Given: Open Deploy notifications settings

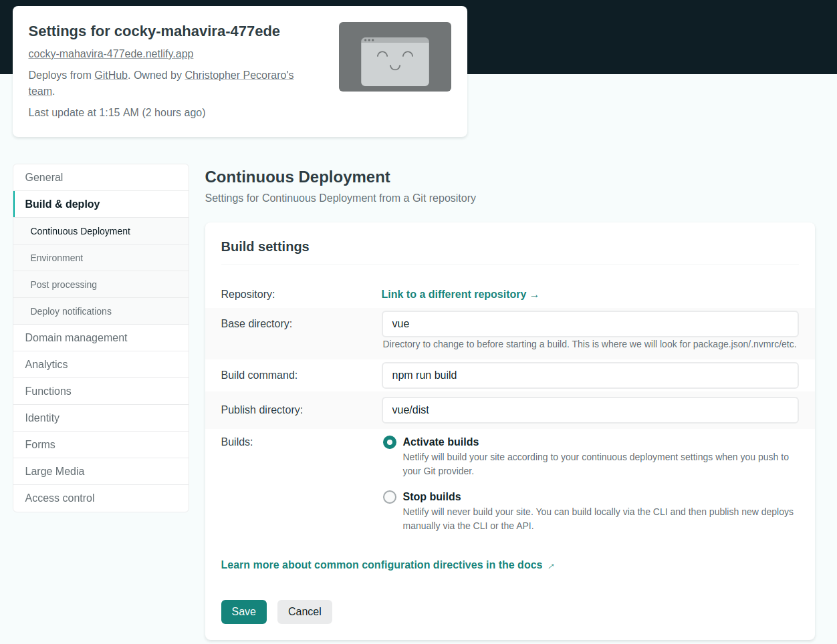Looking at the screenshot, I should coord(71,311).
